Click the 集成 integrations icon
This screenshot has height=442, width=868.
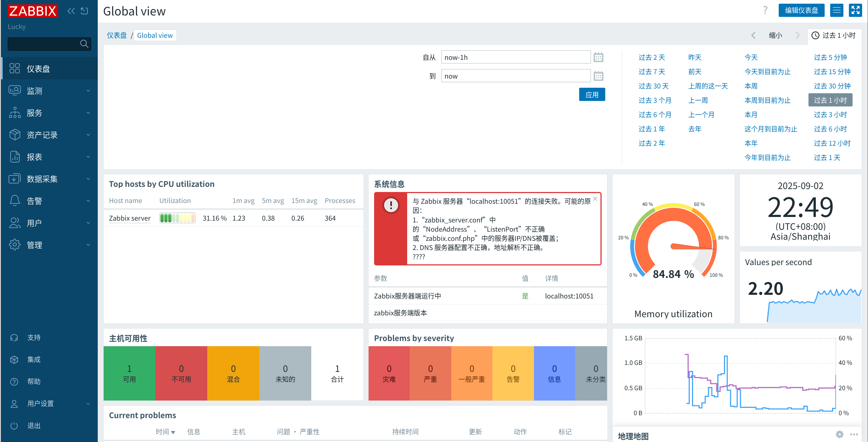(x=14, y=360)
